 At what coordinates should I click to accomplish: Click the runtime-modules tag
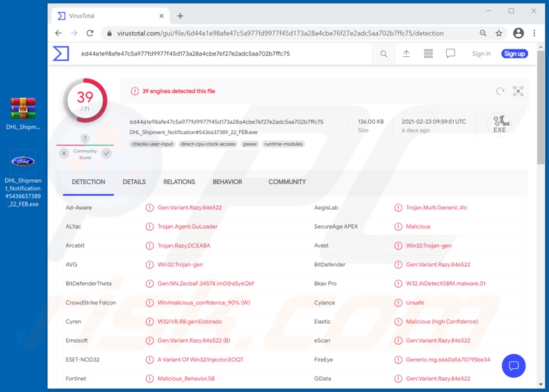click(284, 144)
